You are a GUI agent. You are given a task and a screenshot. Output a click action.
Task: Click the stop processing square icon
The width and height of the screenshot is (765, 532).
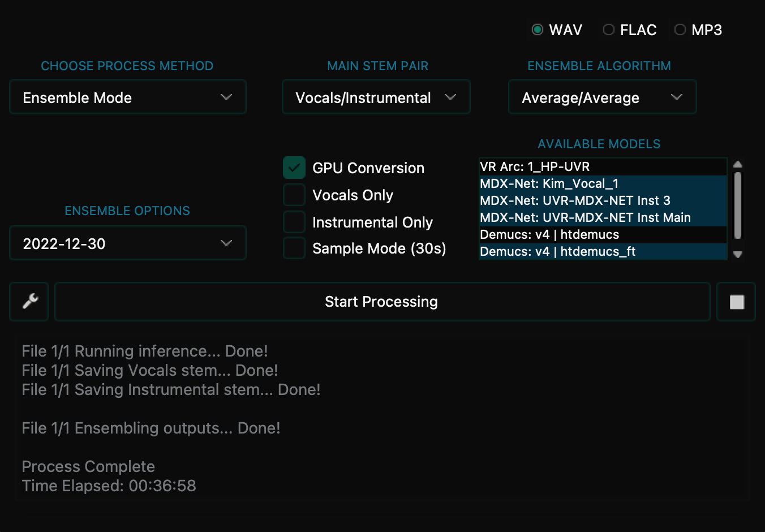736,302
